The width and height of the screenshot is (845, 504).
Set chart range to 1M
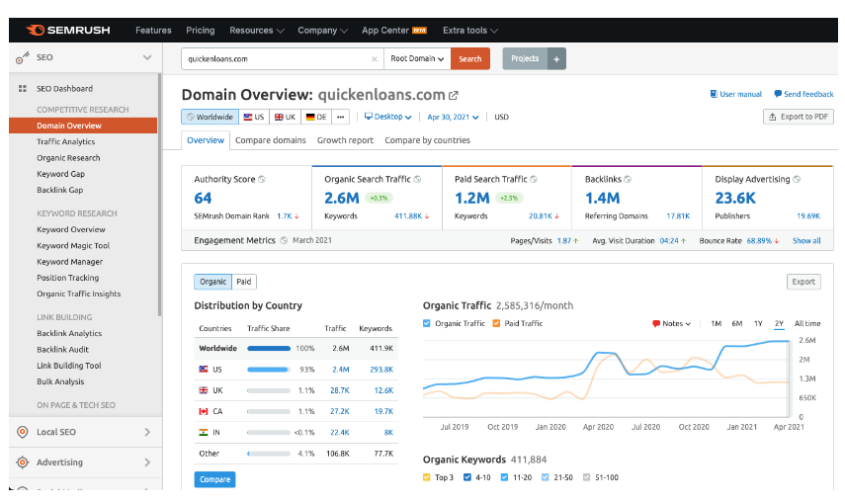pos(716,323)
